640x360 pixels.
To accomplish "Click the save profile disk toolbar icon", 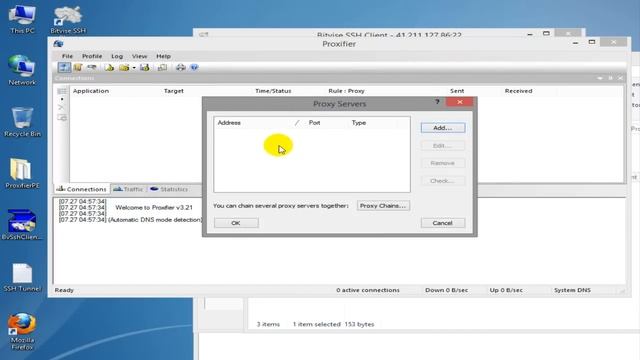I will [144, 67].
